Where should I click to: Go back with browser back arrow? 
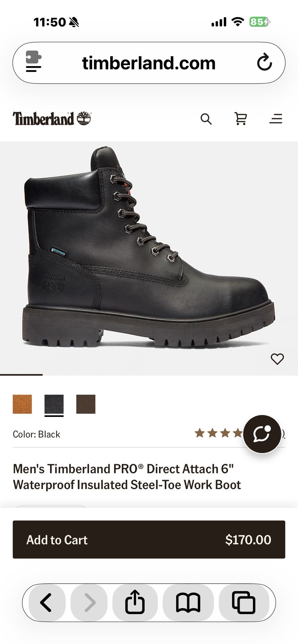[46, 603]
